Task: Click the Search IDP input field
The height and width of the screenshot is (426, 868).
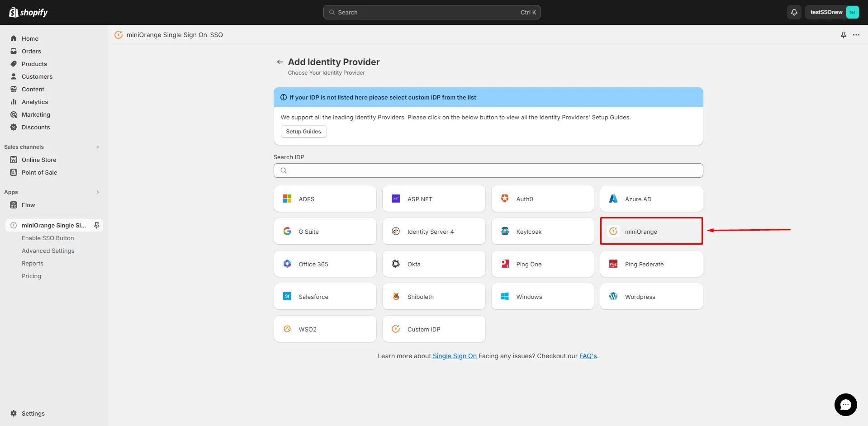Action: pos(488,170)
